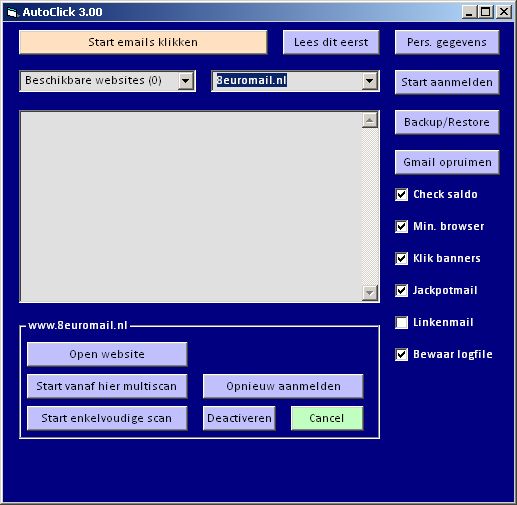Click the AutoClick title bar app icon
The image size is (517, 505).
tap(12, 13)
